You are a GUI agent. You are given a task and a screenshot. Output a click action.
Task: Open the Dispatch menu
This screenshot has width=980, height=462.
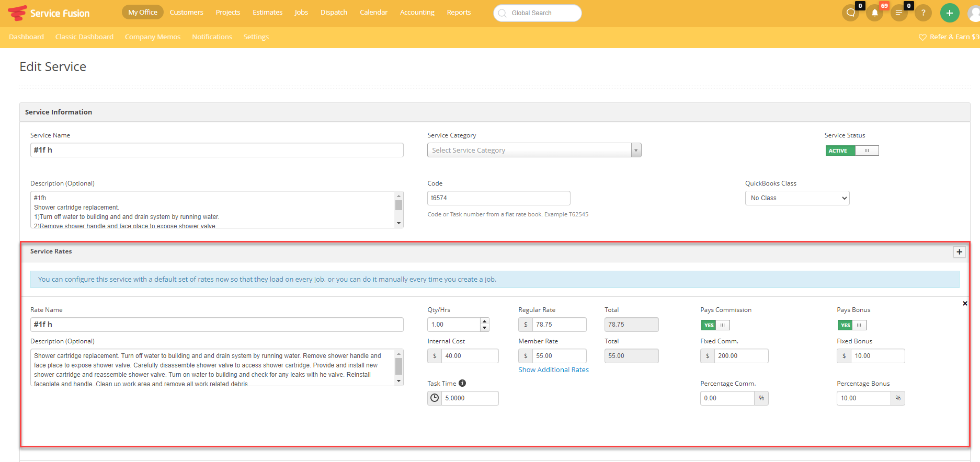pyautogui.click(x=334, y=13)
